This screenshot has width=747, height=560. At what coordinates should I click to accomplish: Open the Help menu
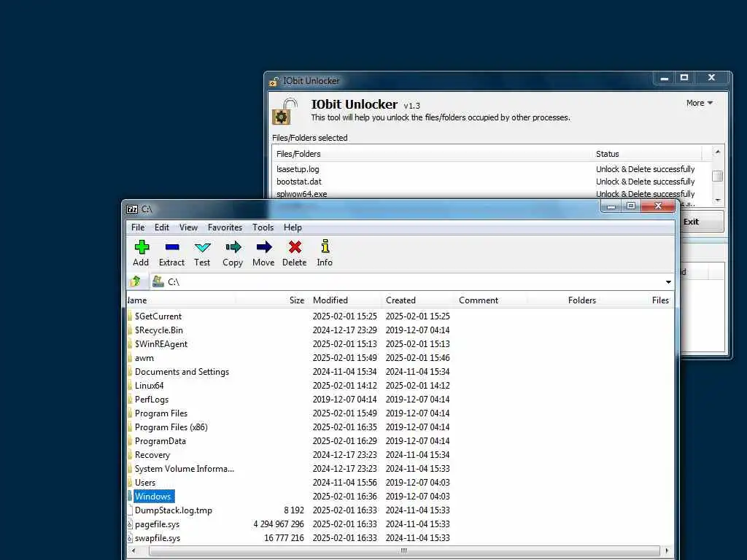tap(293, 227)
